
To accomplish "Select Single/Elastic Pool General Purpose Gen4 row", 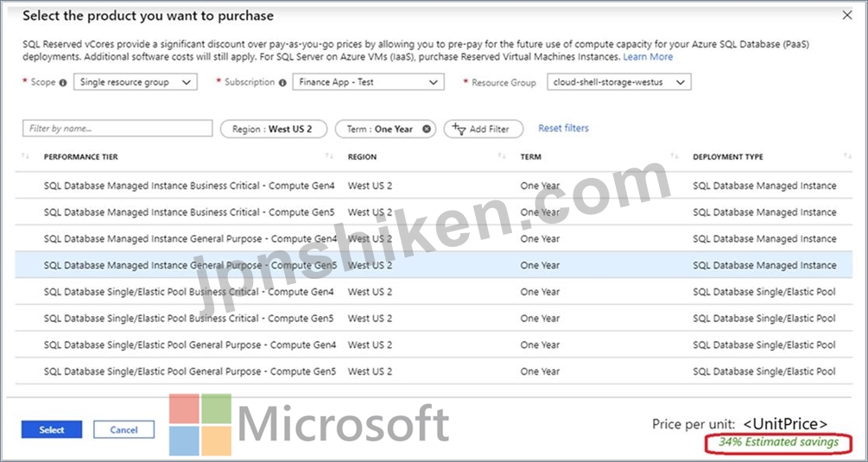I will coord(434,345).
